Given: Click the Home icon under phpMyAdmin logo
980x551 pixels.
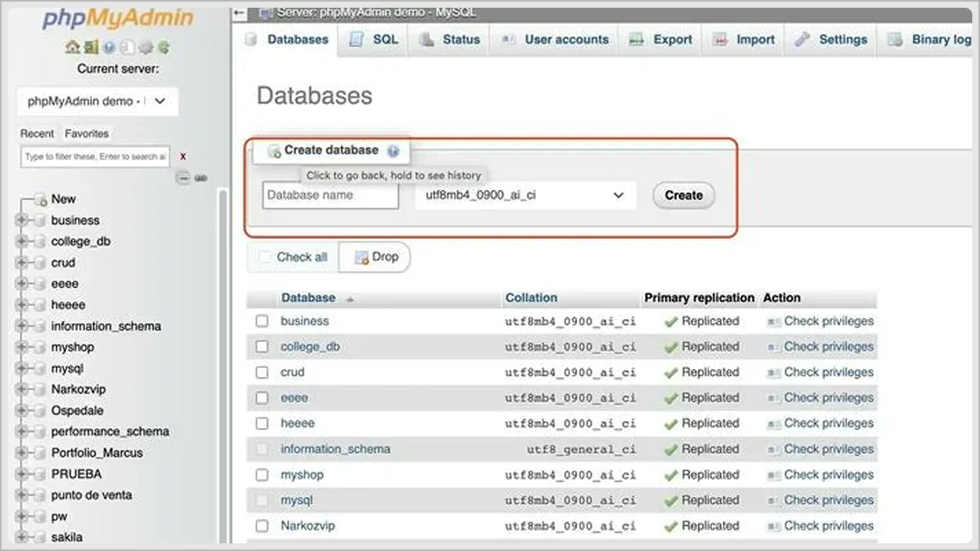Looking at the screenshot, I should 73,47.
